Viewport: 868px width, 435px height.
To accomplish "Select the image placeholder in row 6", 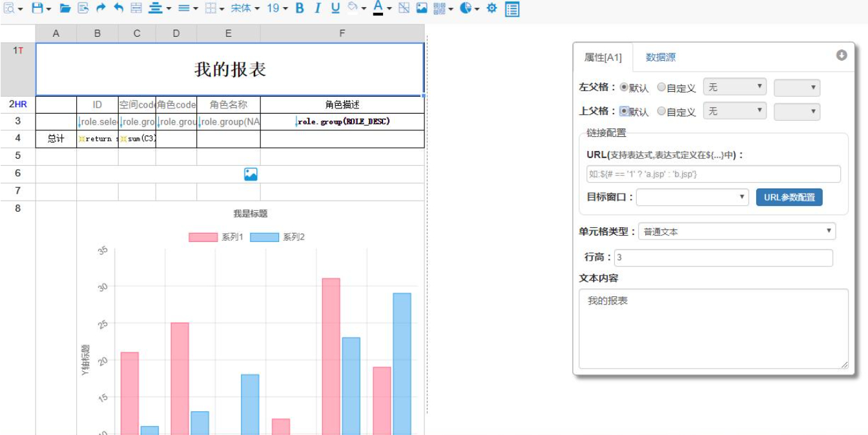I will click(251, 174).
